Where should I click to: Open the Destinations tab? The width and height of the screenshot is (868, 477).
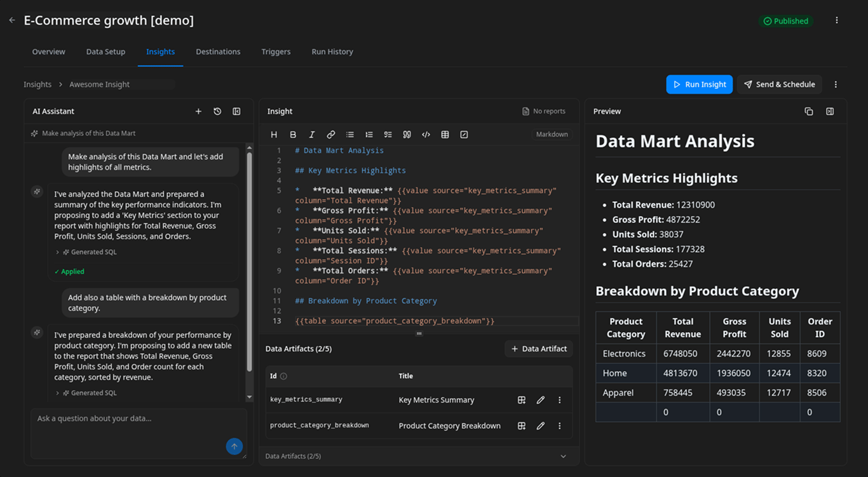pyautogui.click(x=218, y=51)
